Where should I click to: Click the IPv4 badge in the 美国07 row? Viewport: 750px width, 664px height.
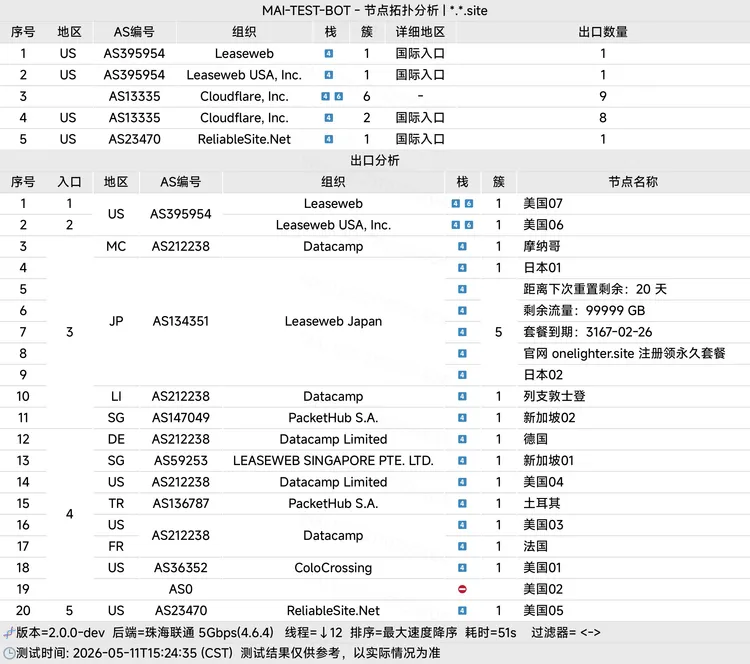click(x=455, y=203)
